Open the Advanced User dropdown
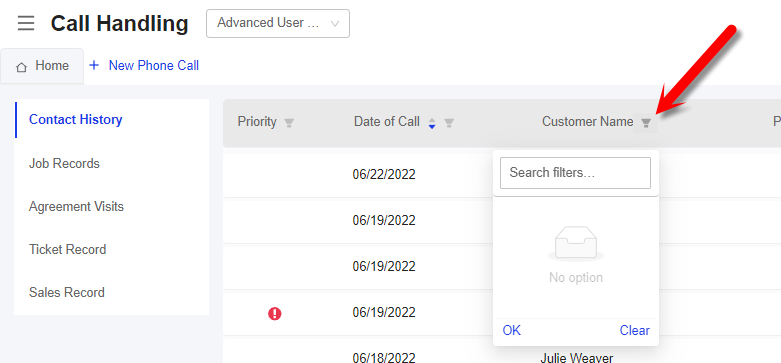 pyautogui.click(x=278, y=23)
